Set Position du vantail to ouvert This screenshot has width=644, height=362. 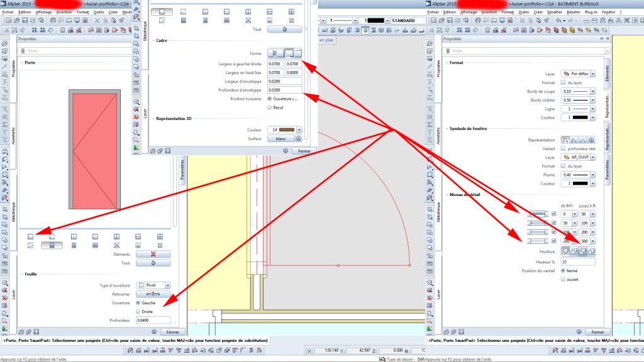point(563,280)
